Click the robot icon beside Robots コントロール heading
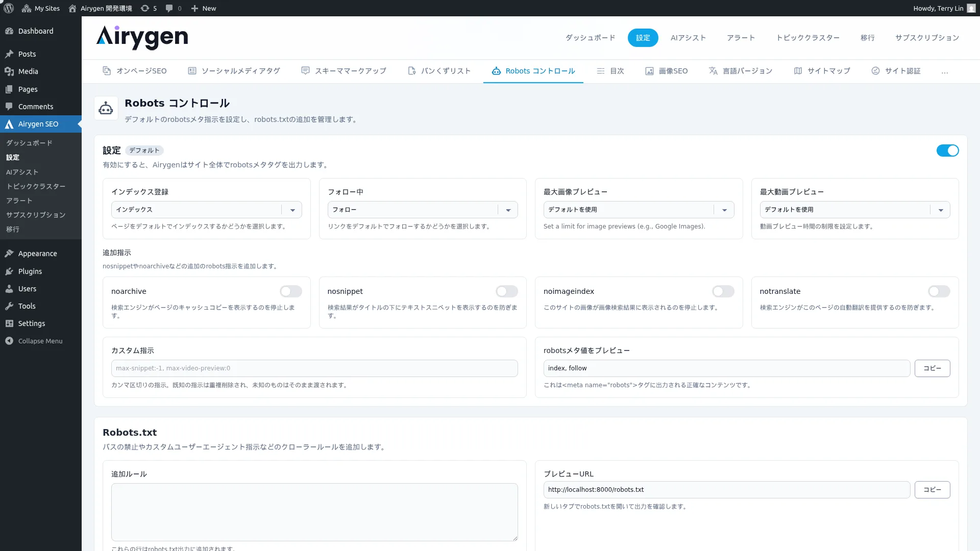This screenshot has height=551, width=980. [x=106, y=108]
